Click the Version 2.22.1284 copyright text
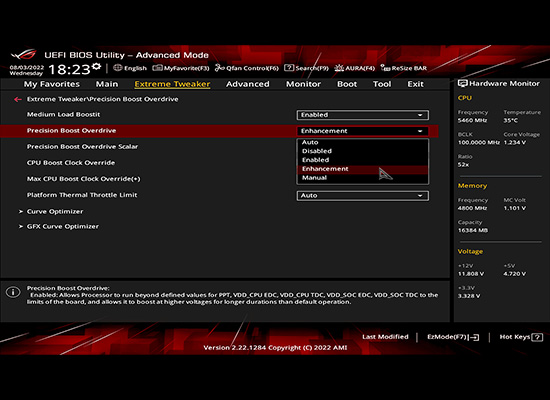The width and height of the screenshot is (550, 400). [275, 348]
